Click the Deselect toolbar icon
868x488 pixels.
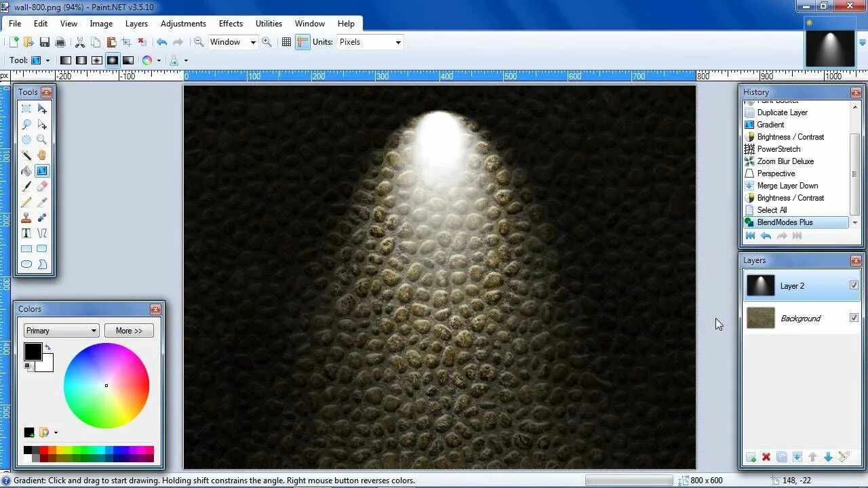[x=142, y=42]
